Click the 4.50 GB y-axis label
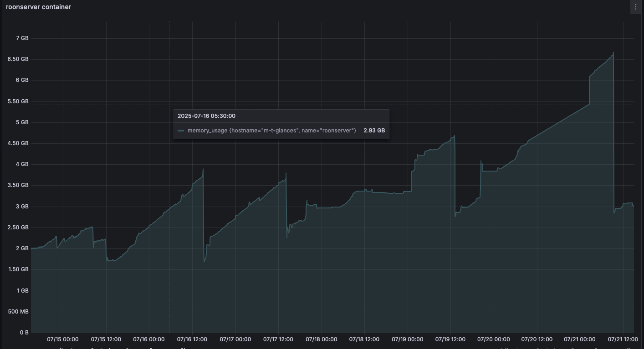Image resolution: width=644 pixels, height=349 pixels. pos(18,143)
